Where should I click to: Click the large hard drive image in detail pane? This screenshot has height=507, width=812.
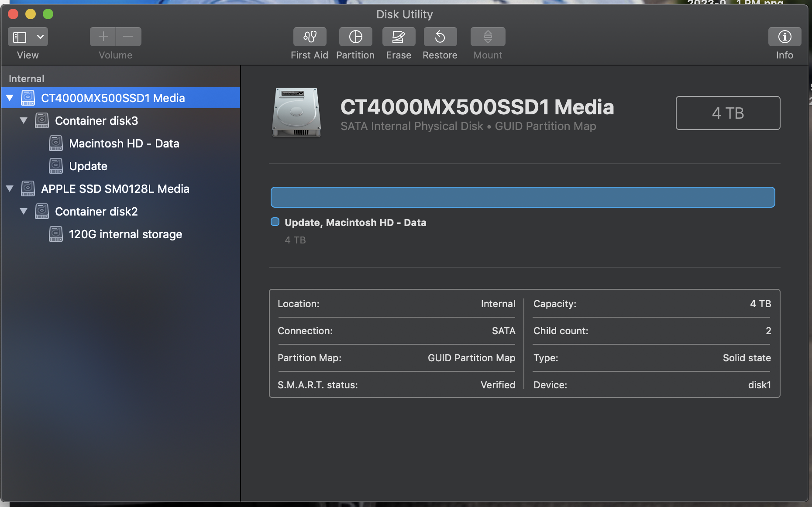(x=297, y=113)
